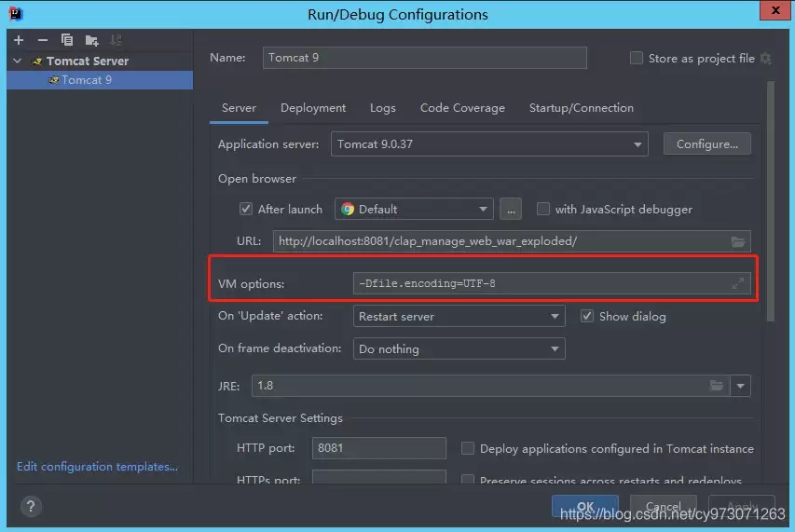795x532 pixels.
Task: Open help with the question mark icon
Action: [x=31, y=506]
